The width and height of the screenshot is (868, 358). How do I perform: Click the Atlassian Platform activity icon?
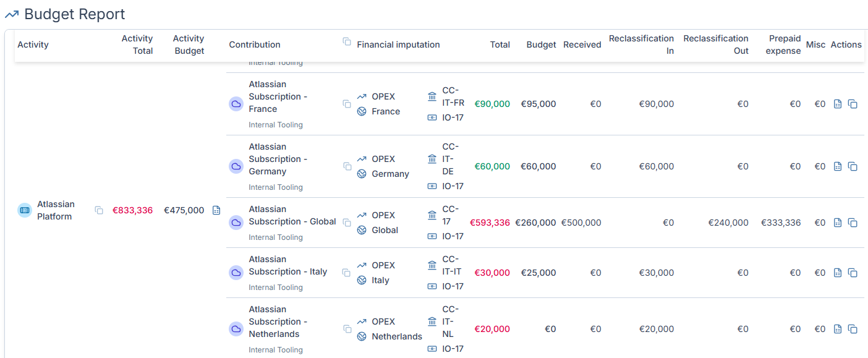(25, 210)
